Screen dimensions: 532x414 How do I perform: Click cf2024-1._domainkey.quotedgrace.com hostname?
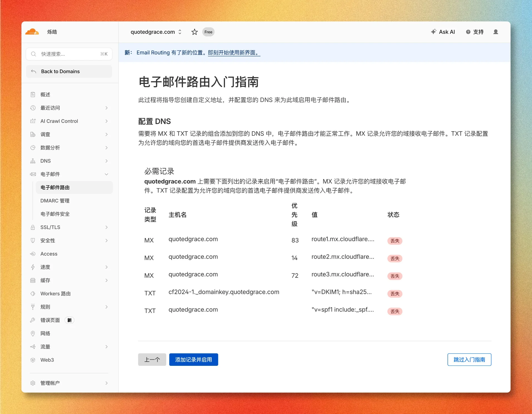pos(224,292)
